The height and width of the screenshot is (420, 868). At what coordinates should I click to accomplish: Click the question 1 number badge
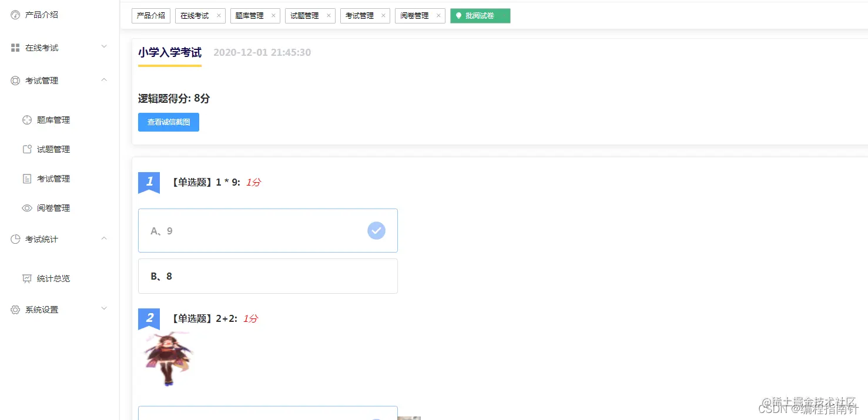coord(149,182)
